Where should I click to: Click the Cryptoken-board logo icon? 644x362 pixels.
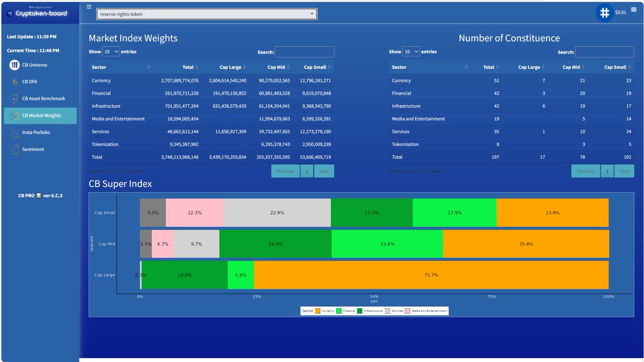pos(10,13)
